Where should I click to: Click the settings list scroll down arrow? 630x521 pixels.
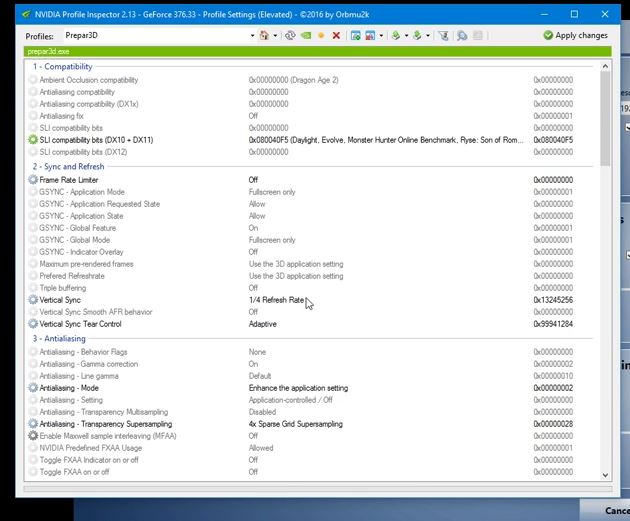pos(605,475)
